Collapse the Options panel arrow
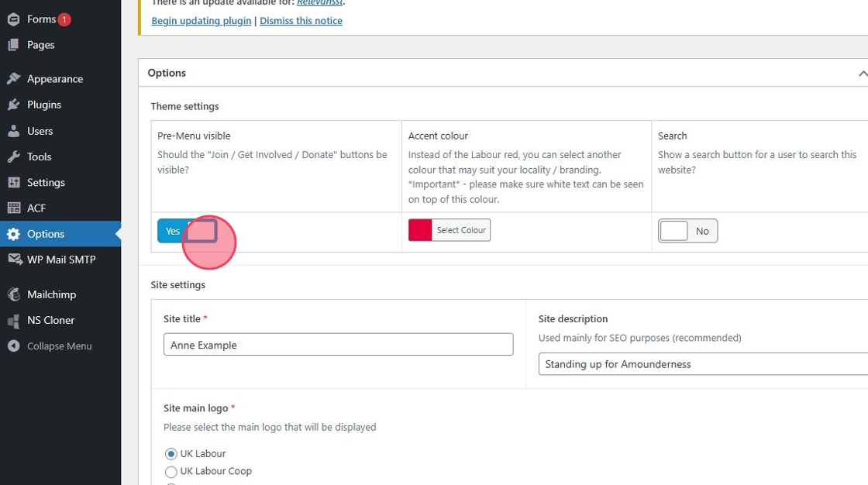Screen dimensions: 868x485 tap(862, 74)
